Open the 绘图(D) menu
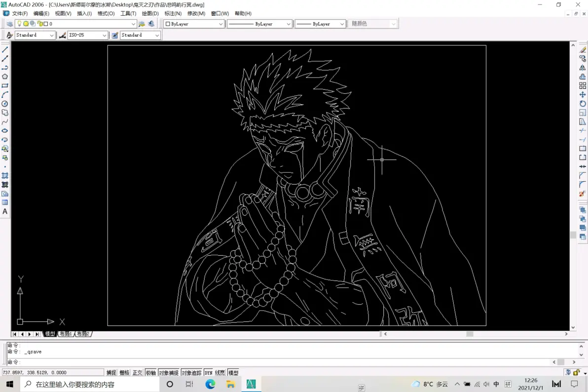 pyautogui.click(x=150, y=13)
